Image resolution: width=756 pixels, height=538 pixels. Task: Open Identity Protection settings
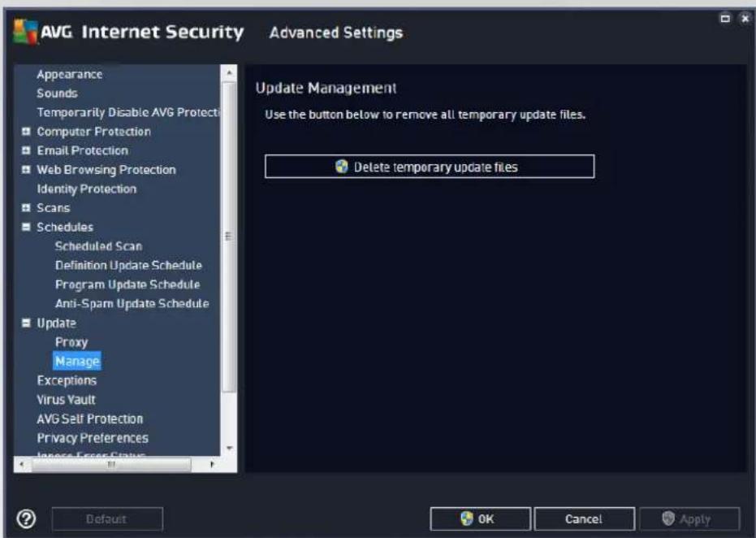(x=86, y=189)
